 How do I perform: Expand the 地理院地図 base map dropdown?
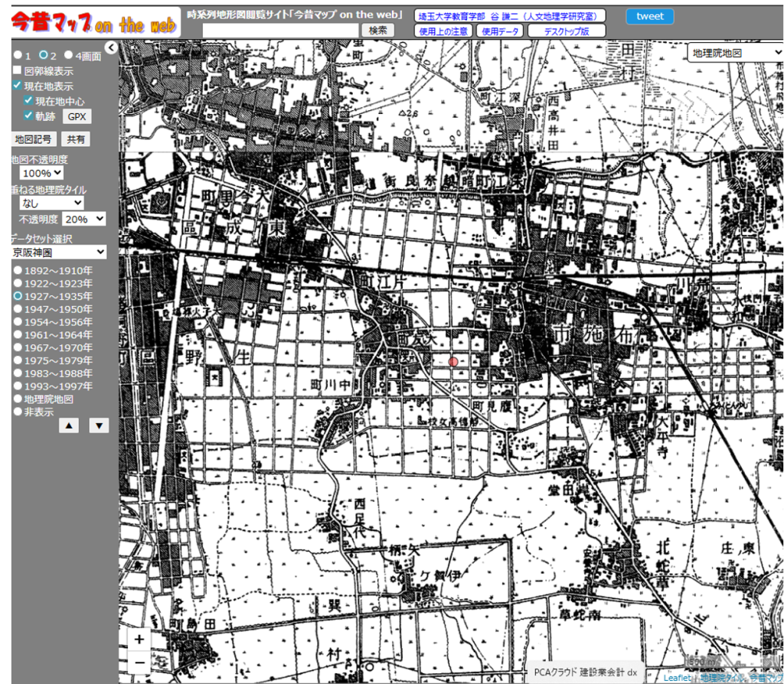tap(733, 53)
